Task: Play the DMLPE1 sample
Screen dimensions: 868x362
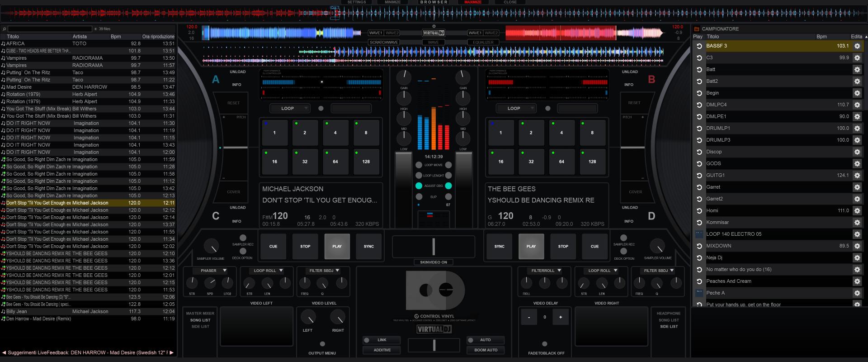Action: 699,117
